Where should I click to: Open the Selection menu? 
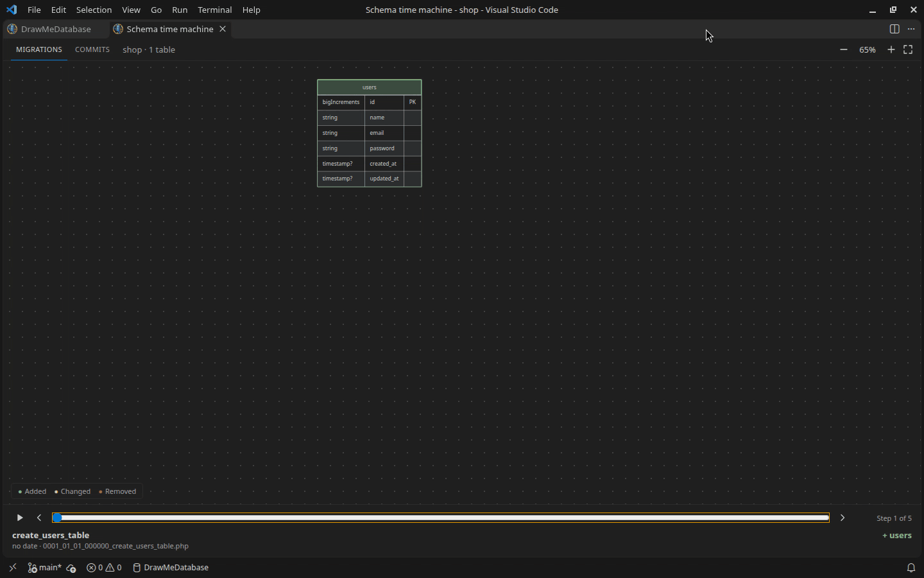click(94, 10)
